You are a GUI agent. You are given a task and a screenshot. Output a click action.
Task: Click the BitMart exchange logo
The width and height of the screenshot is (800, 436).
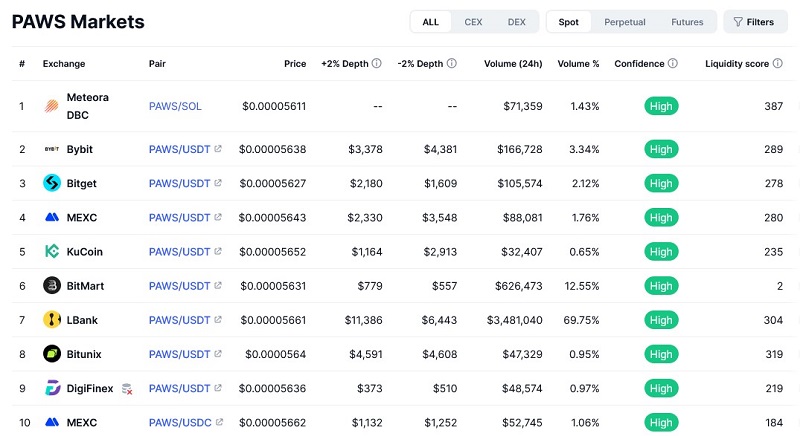tap(52, 286)
